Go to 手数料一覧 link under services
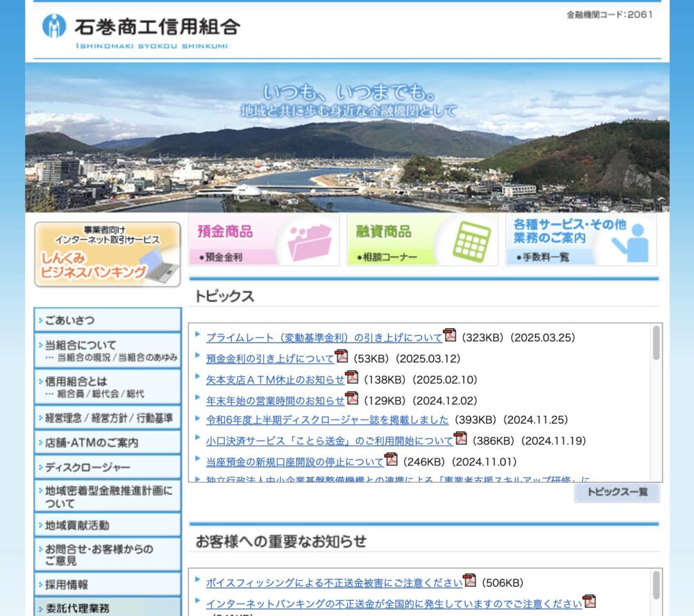The width and height of the screenshot is (694, 616). click(543, 257)
